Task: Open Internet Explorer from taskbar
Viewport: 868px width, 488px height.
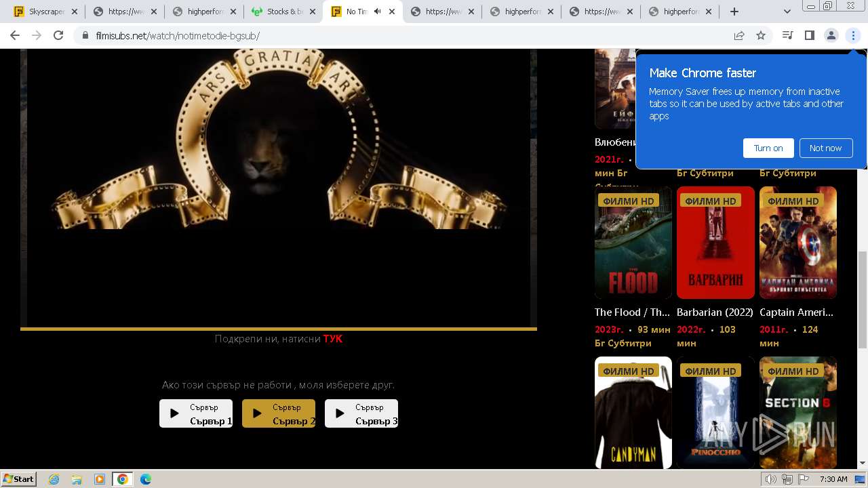Action: coord(54,479)
